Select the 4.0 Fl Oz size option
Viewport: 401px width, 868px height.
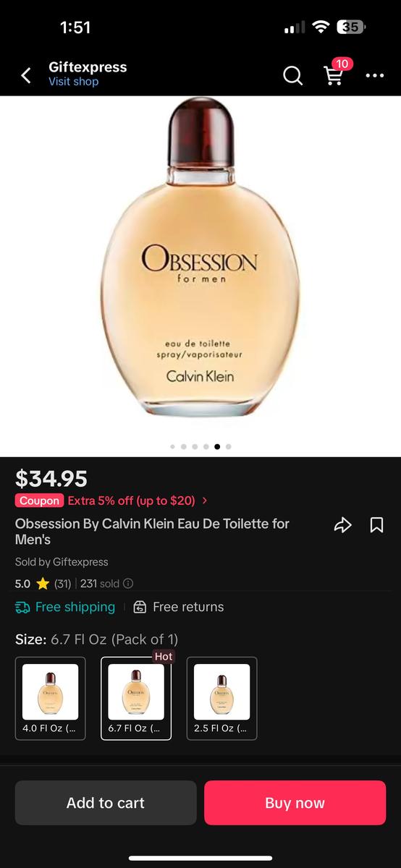50,698
